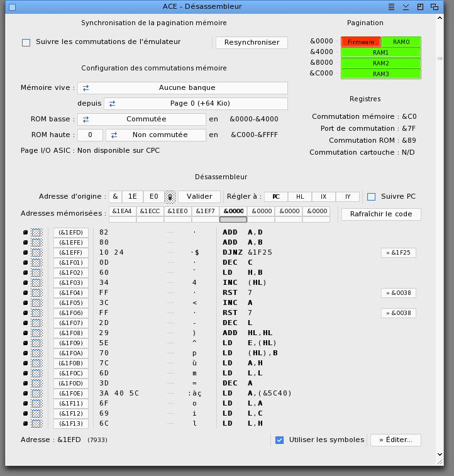Enable Suivre les commutations de l'émulateur checkbox
Image resolution: width=454 pixels, height=476 pixels.
pyautogui.click(x=26, y=43)
